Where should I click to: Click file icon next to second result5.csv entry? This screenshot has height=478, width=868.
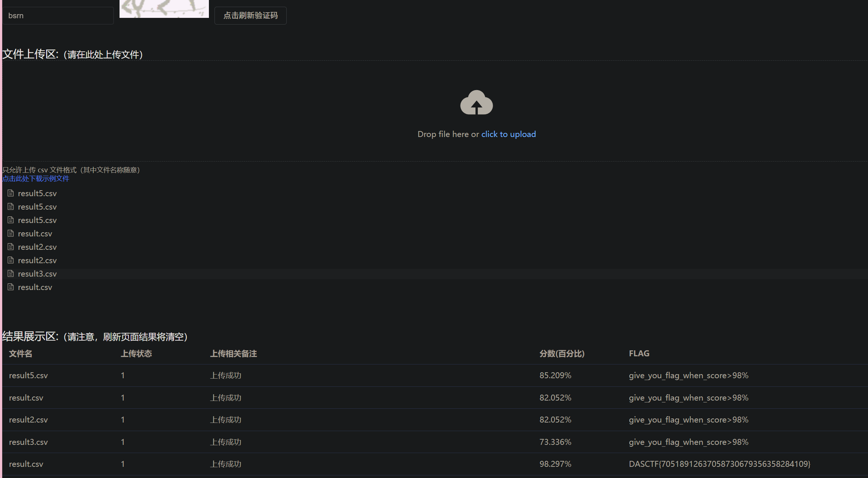[x=11, y=207]
